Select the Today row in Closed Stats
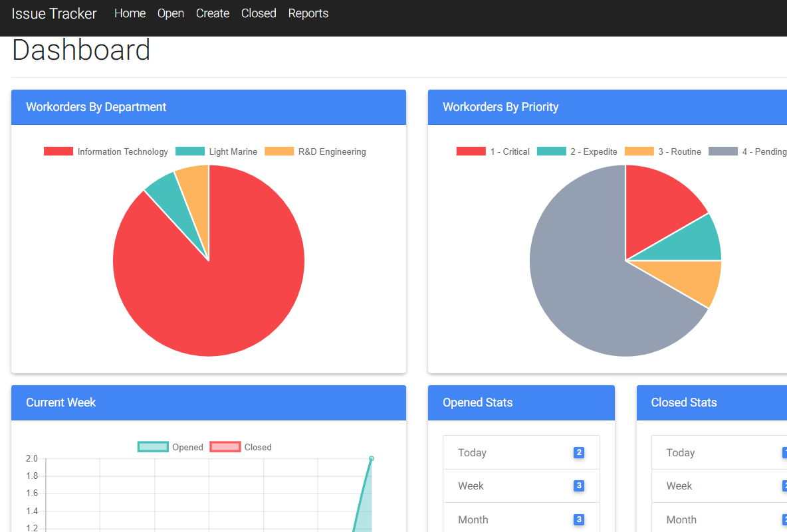 719,452
